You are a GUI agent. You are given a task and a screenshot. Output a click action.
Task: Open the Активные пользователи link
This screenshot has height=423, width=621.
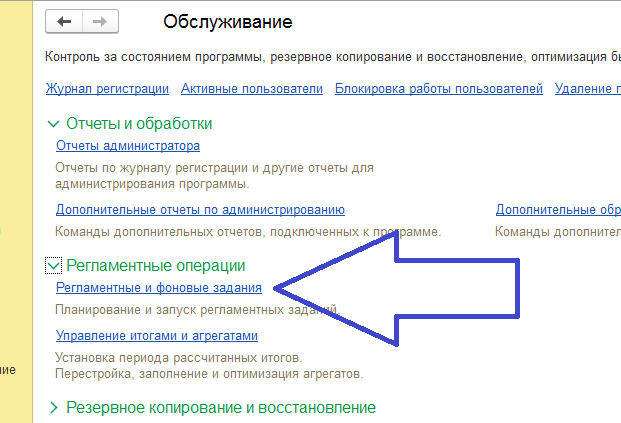[x=252, y=89]
